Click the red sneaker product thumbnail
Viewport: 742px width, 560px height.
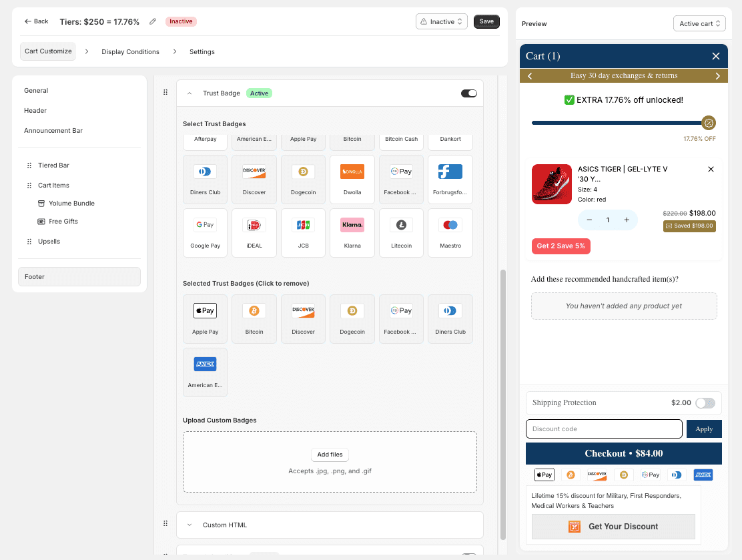(551, 184)
